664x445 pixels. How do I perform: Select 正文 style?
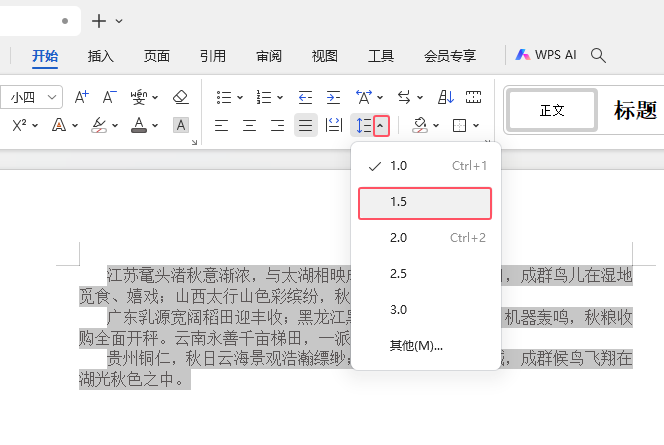click(x=552, y=111)
